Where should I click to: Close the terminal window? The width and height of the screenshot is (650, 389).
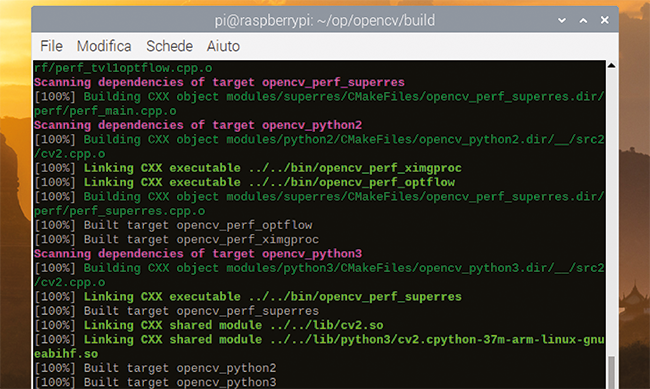point(605,20)
